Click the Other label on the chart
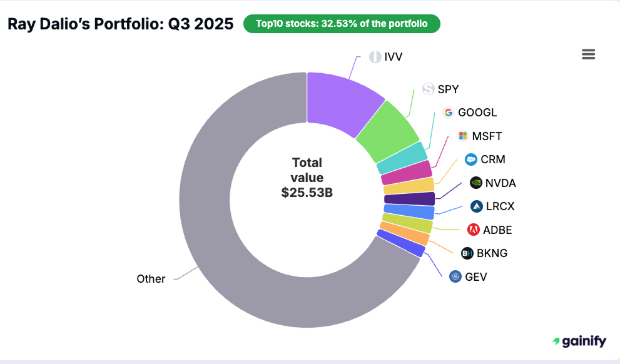This screenshot has height=364, width=620. pos(151,278)
